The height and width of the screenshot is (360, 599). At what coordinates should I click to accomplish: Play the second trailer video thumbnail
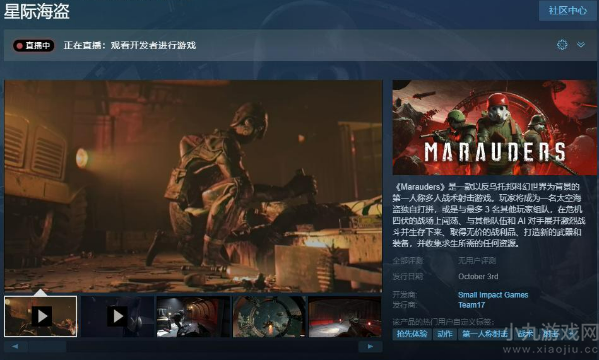coord(117,316)
